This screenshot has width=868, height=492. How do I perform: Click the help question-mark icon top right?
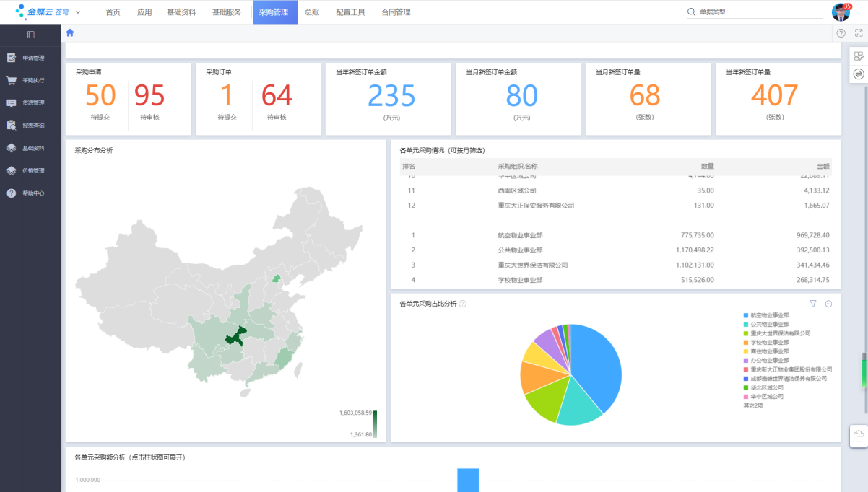841,33
